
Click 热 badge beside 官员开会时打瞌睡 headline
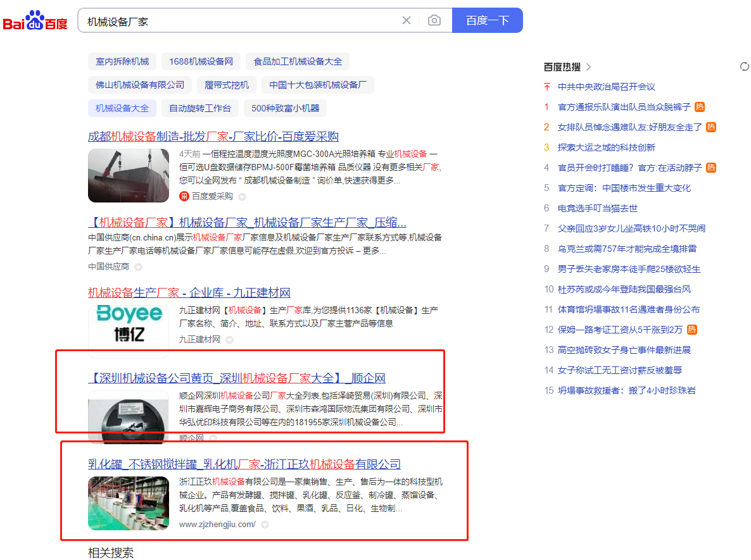[x=711, y=168]
